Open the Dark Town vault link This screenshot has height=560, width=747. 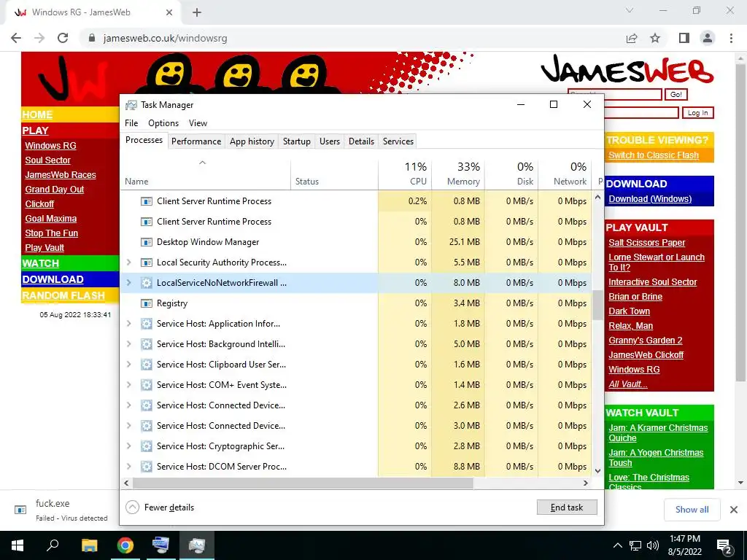pos(629,311)
